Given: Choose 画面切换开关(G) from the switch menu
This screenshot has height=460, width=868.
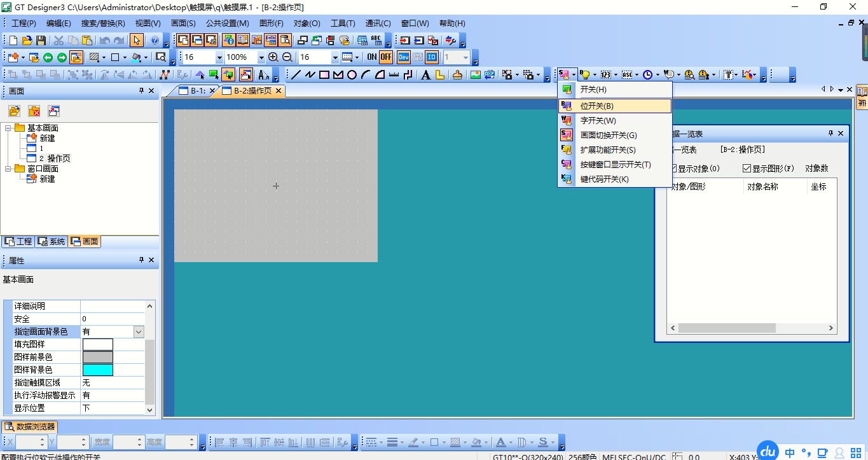Looking at the screenshot, I should (615, 136).
